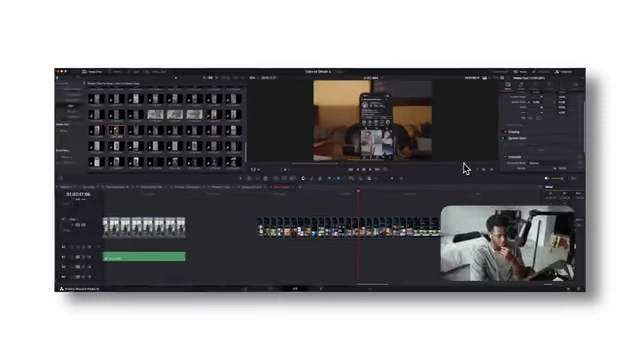Open the Media Pool panel toggle
The image size is (640, 360).
point(92,72)
